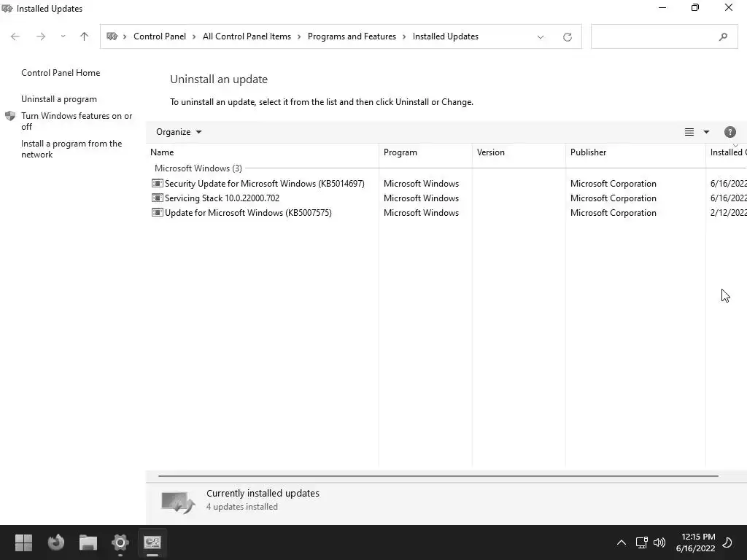Select All Control Panel Items breadcrumb
The image size is (747, 560).
coord(247,36)
